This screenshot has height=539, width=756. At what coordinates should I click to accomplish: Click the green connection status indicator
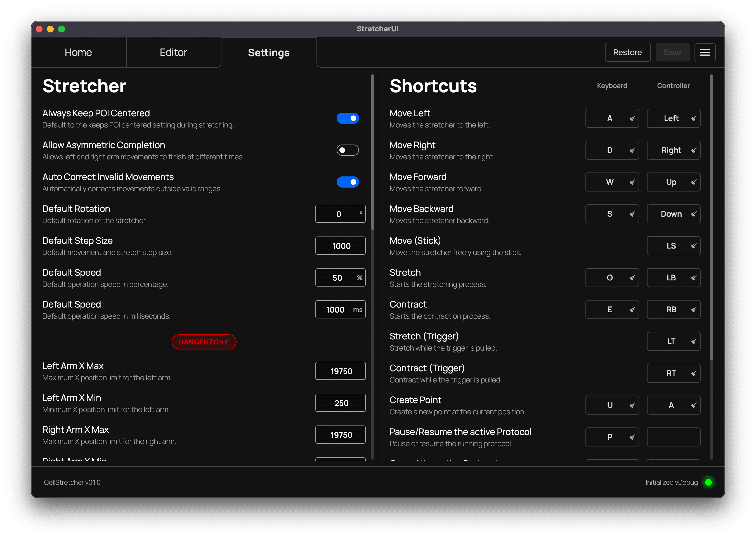coord(708,482)
